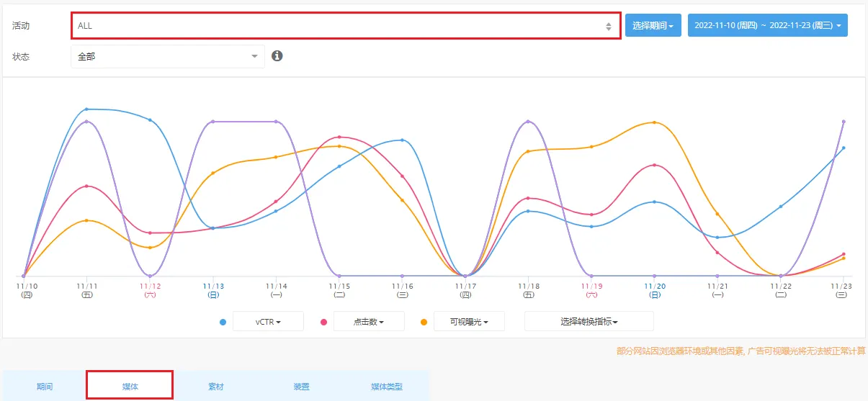868x401 pixels.
Task: Switch to the 媒体 tab
Action: coord(130,387)
